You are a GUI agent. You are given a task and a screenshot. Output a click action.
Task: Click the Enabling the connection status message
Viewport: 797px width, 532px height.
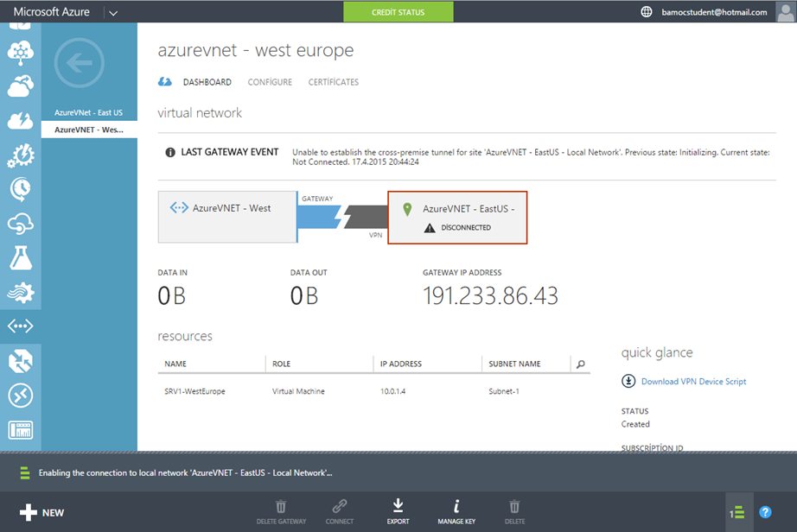(x=186, y=473)
